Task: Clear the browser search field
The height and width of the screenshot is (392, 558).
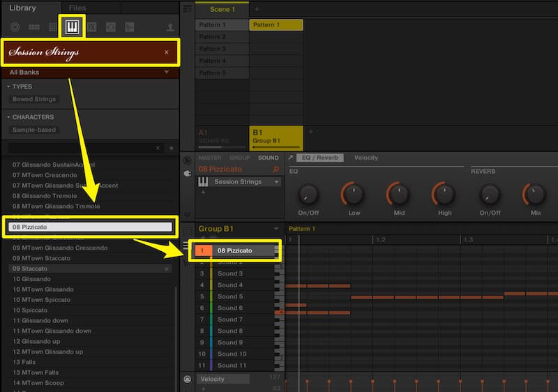Action: 158,148
